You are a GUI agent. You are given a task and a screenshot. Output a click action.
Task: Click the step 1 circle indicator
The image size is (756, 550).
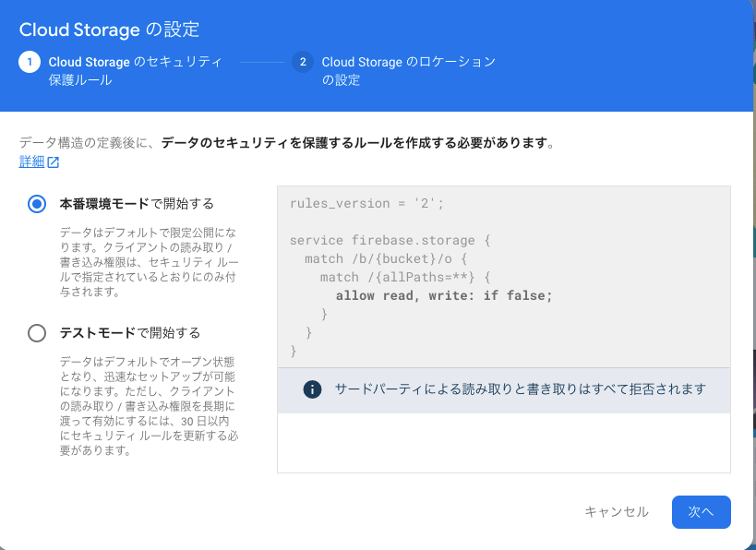tap(30, 62)
